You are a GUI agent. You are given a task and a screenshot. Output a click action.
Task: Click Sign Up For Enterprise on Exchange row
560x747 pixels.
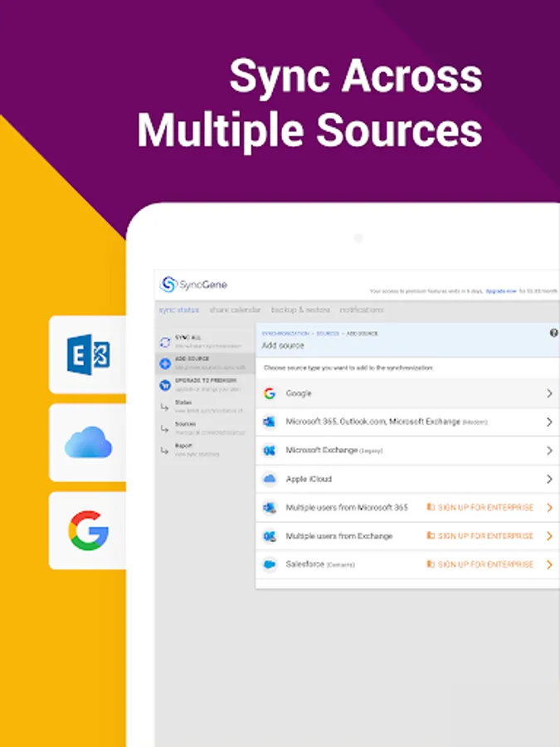(480, 536)
